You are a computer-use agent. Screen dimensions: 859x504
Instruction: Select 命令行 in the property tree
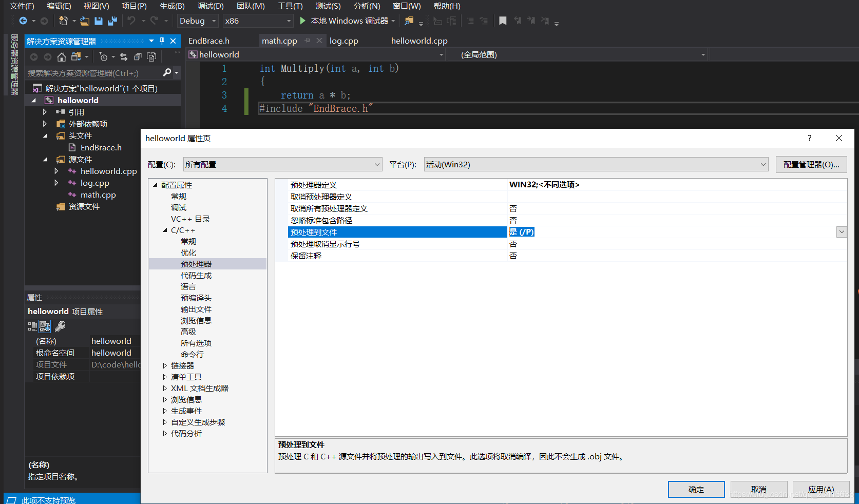192,355
